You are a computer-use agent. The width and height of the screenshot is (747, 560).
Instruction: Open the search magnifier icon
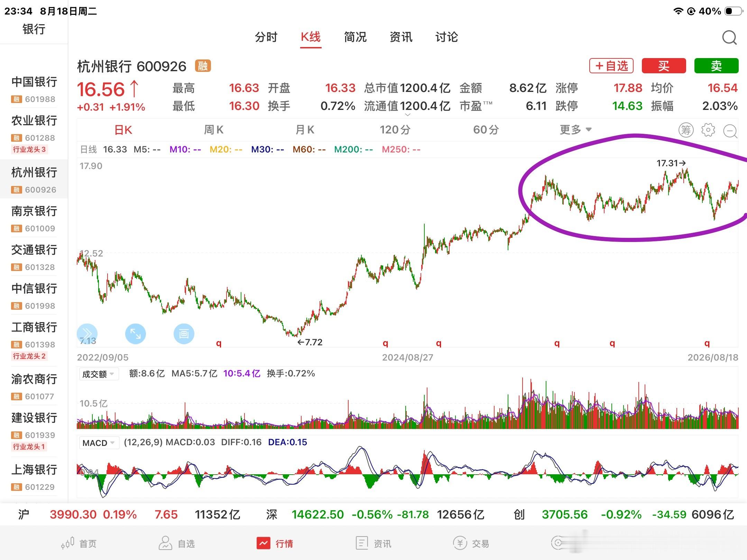pyautogui.click(x=729, y=38)
